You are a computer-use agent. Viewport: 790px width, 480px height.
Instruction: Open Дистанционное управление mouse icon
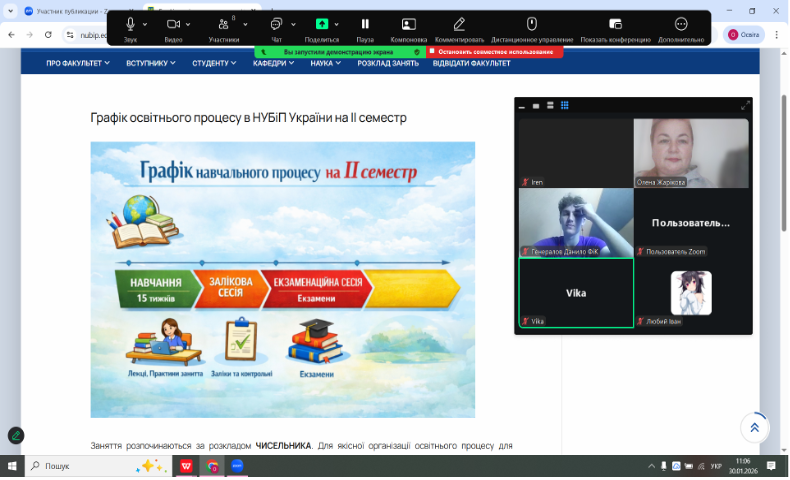(532, 24)
